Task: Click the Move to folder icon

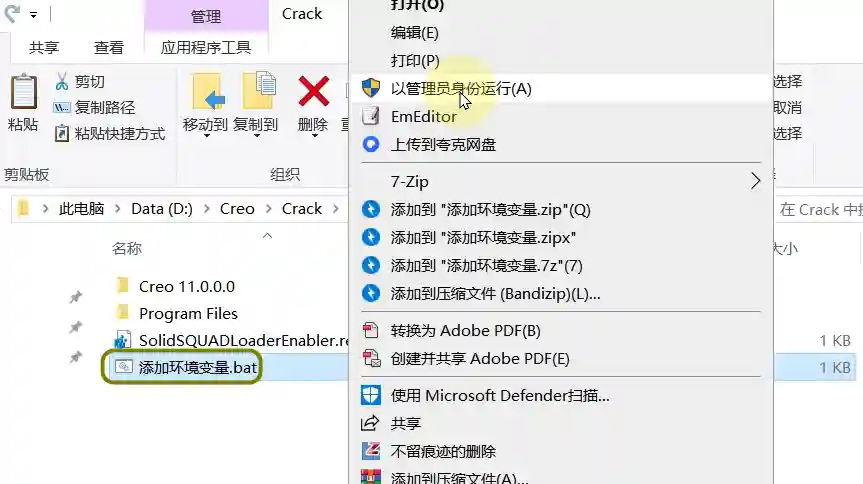Action: (x=207, y=91)
